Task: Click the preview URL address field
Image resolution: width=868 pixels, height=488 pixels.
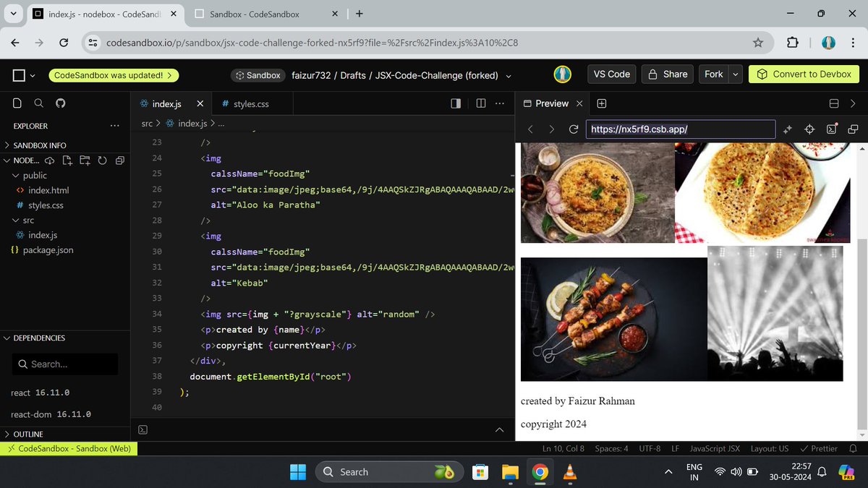Action: point(680,129)
